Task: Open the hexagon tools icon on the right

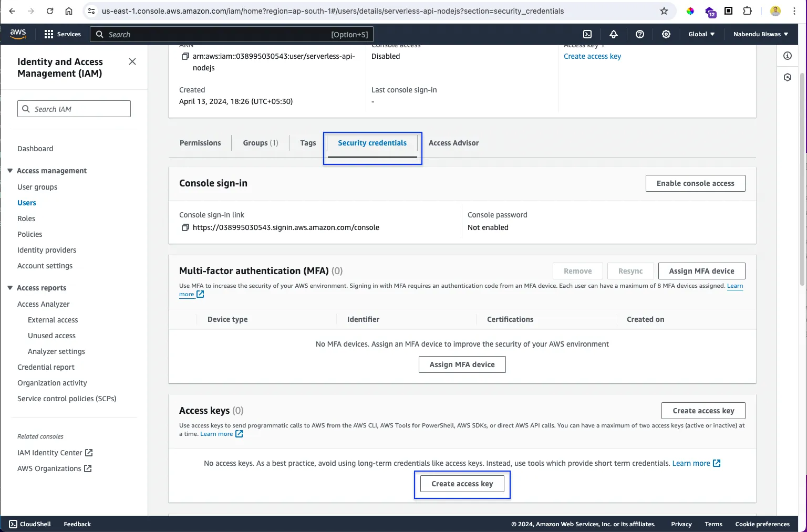Action: [787, 77]
